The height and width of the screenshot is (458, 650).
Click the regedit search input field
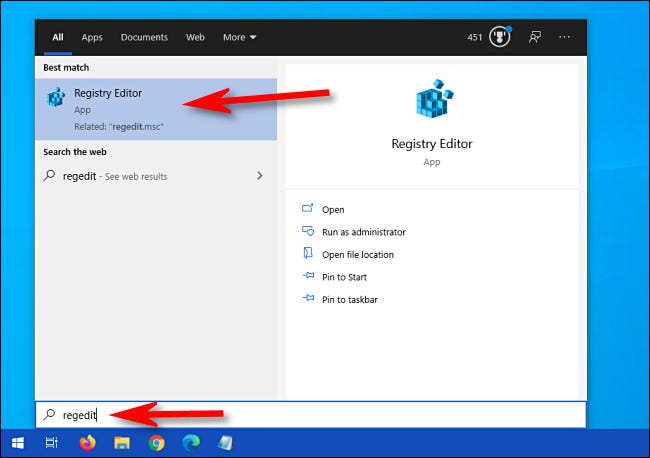(x=311, y=414)
